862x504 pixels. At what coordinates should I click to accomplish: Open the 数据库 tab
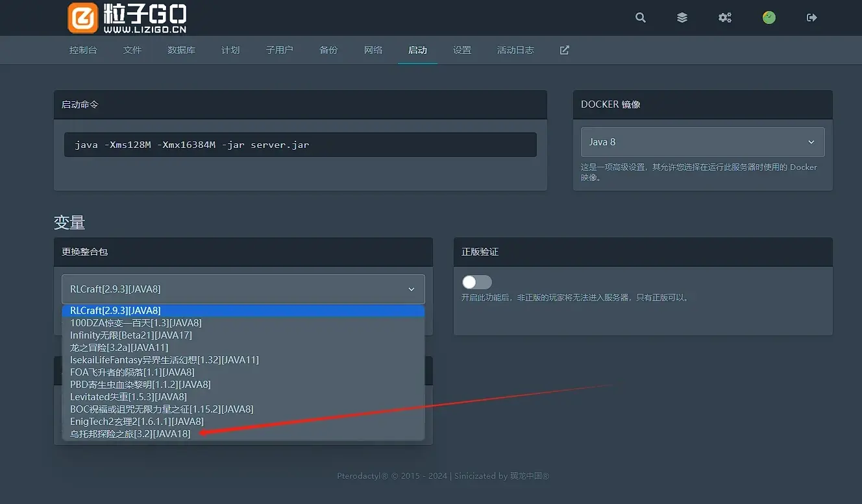click(181, 50)
